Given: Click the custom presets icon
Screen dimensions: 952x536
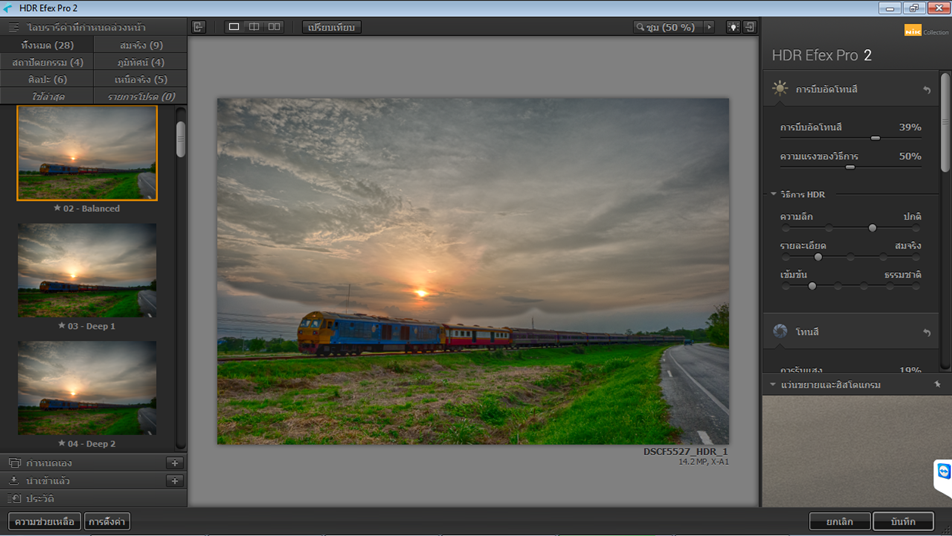Looking at the screenshot, I should 15,463.
